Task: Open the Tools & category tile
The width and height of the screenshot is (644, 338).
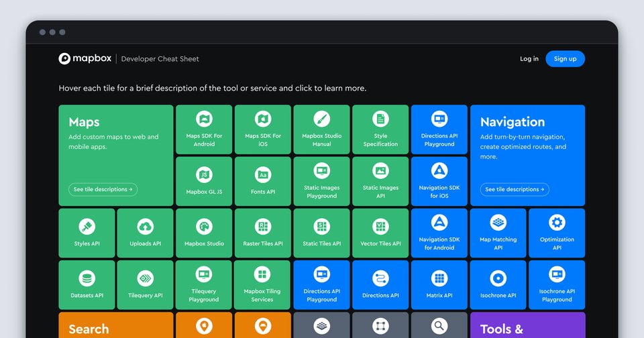Action: point(527,326)
